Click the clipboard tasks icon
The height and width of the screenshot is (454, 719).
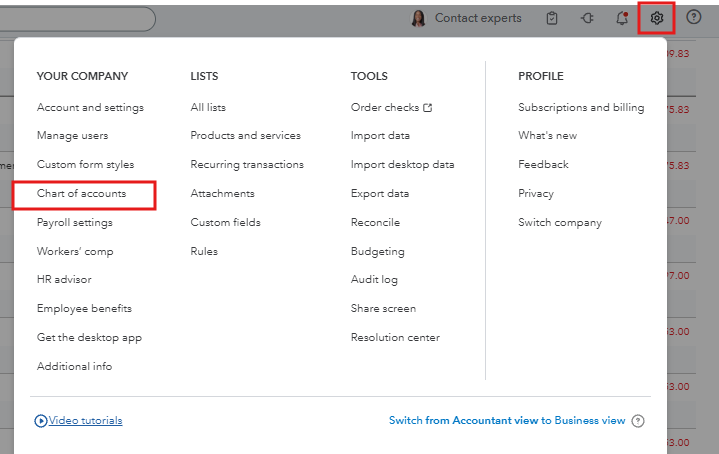[x=552, y=18]
